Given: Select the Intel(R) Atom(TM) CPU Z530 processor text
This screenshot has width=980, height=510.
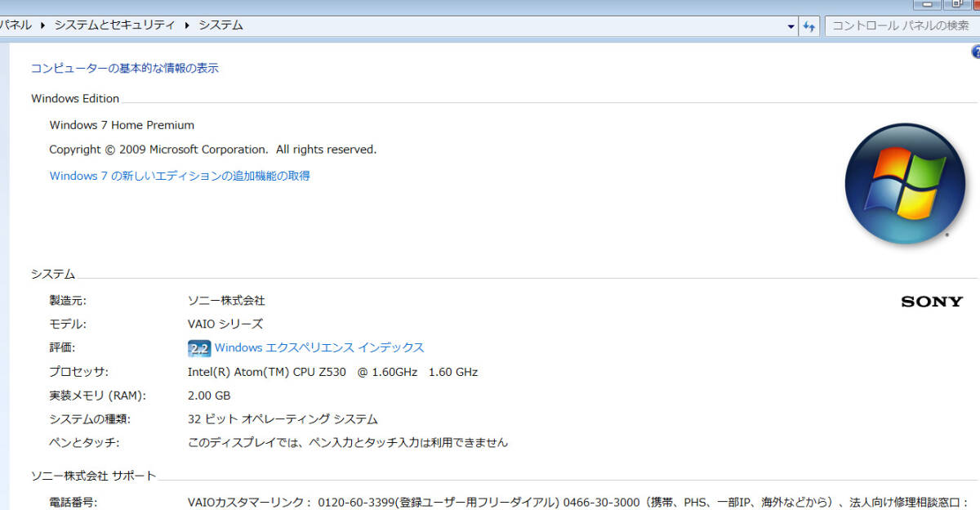Looking at the screenshot, I should click(332, 372).
